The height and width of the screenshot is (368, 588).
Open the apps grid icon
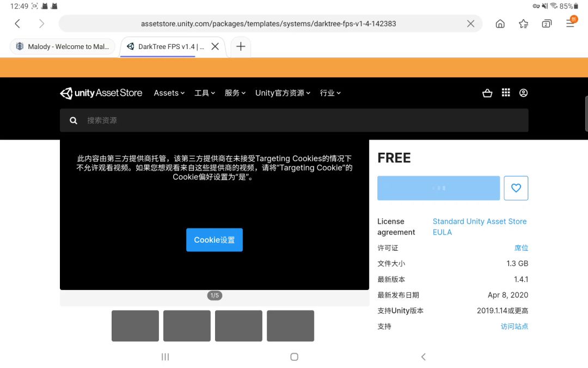pyautogui.click(x=505, y=92)
